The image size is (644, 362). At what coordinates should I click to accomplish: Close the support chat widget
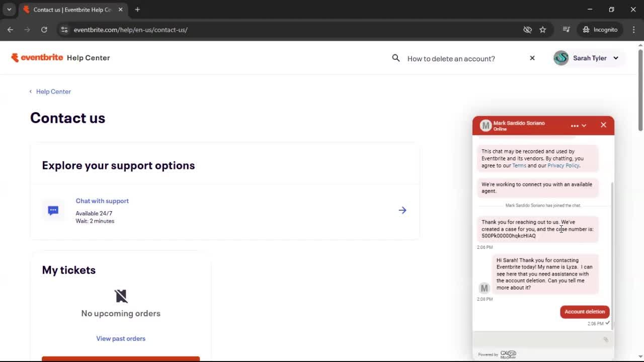(603, 125)
